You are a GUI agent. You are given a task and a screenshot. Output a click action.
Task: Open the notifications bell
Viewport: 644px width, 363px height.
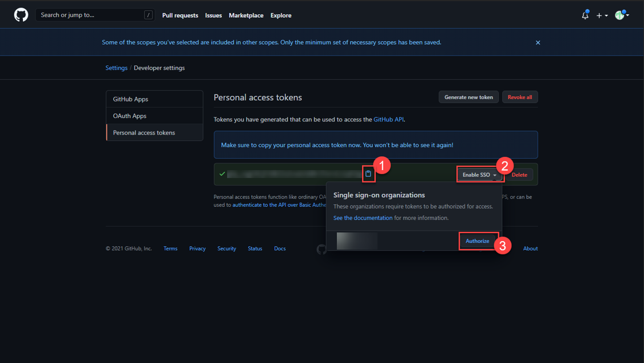pyautogui.click(x=585, y=15)
